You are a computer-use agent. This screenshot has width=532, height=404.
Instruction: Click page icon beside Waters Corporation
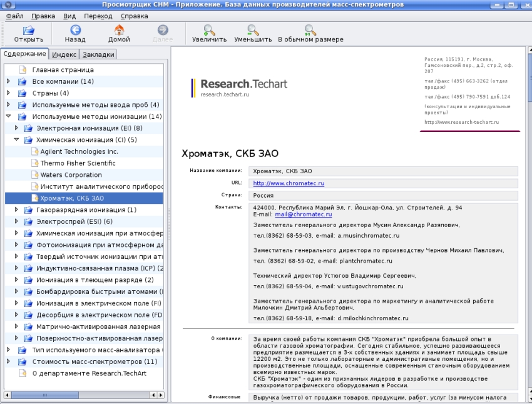34,175
